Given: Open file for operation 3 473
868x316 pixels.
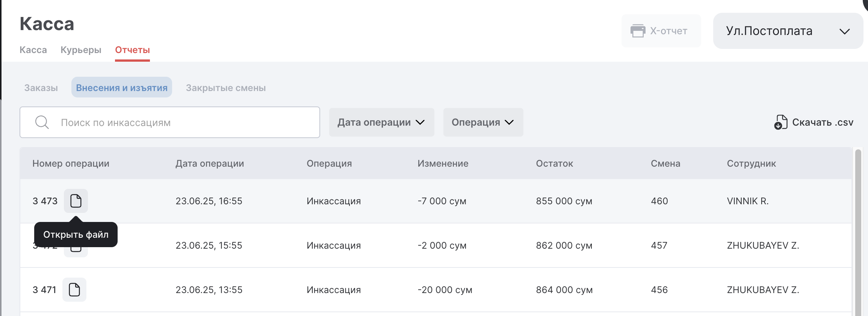Looking at the screenshot, I should [76, 201].
